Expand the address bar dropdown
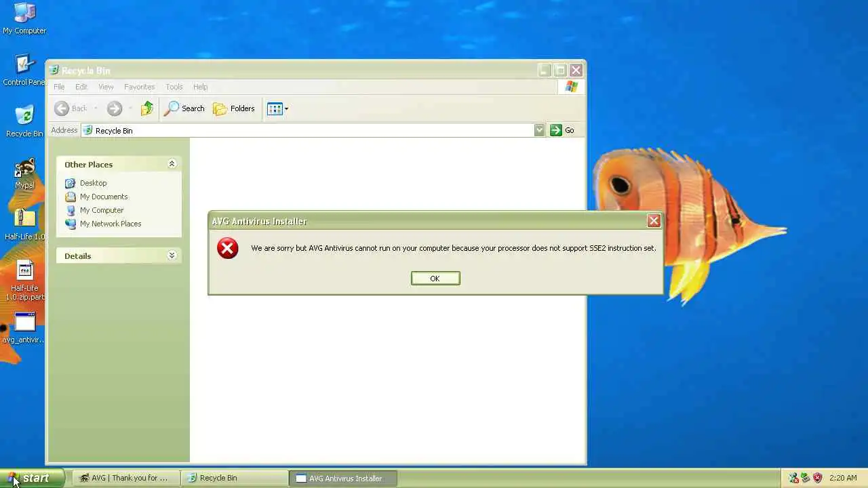This screenshot has width=868, height=488. [539, 130]
